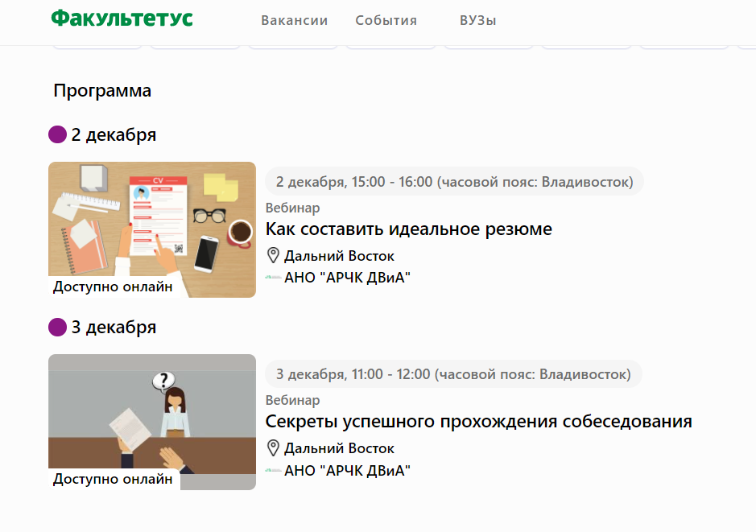Click 'Доступно онлайн' label on the resume thumbnail
756x532 pixels.
pos(113,287)
